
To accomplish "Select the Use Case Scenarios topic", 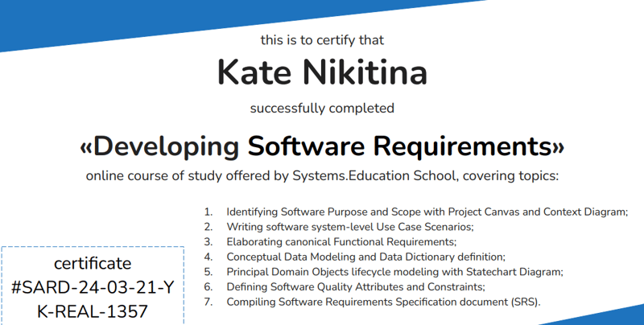I will point(349,227).
